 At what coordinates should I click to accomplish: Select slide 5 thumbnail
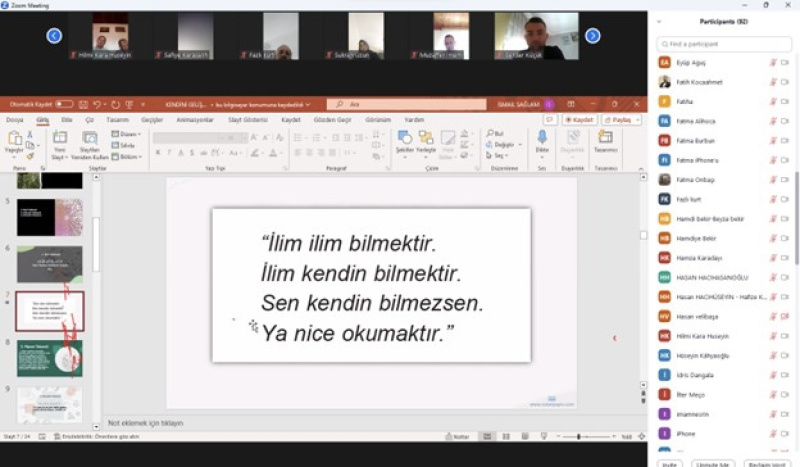coord(49,217)
